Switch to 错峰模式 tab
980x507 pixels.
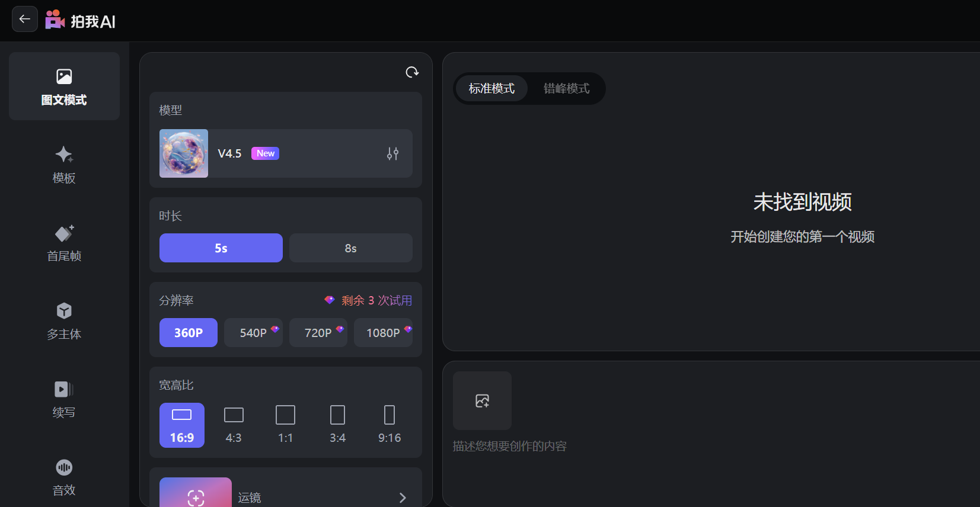[x=567, y=88]
